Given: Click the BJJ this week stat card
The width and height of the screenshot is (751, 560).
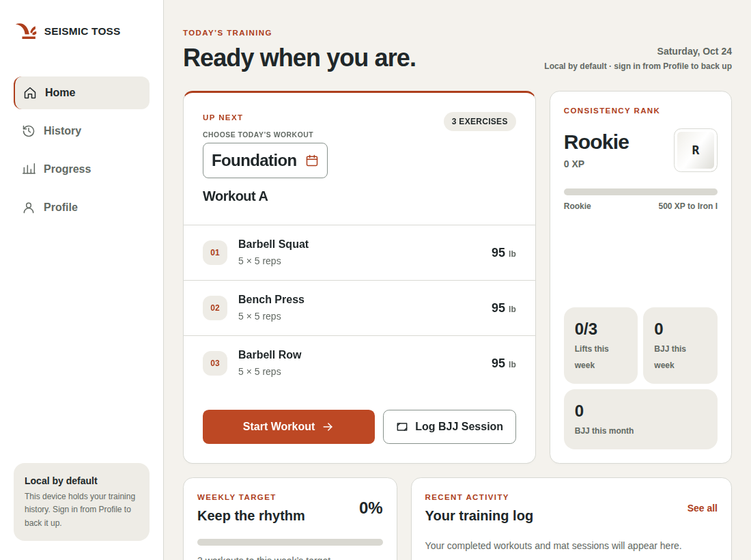Looking at the screenshot, I should (x=680, y=346).
